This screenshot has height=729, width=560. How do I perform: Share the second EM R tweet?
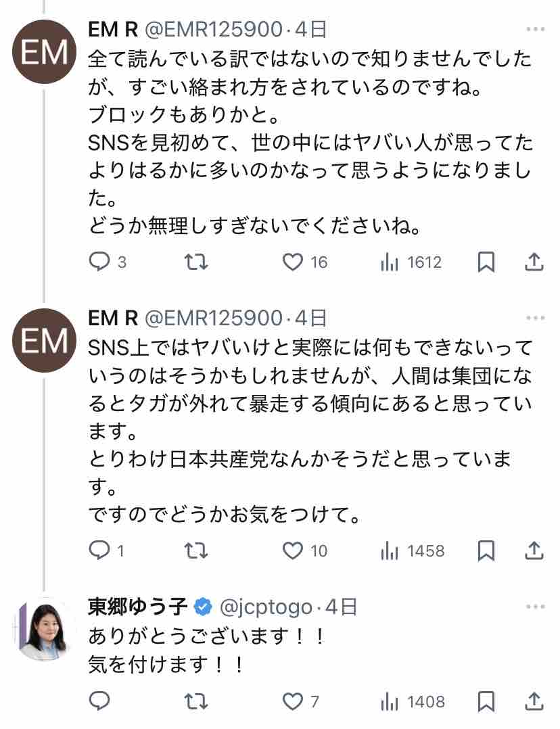(534, 551)
